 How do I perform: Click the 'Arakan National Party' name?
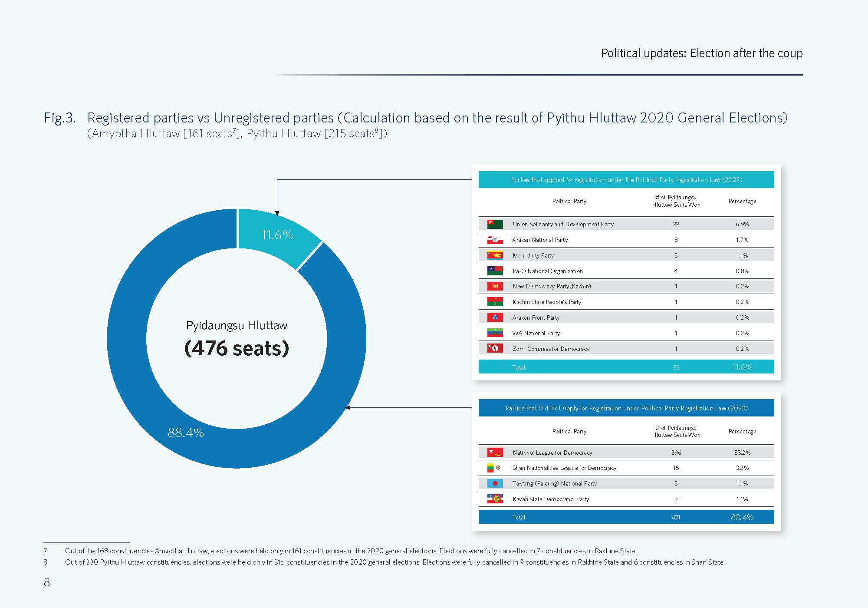pos(540,240)
